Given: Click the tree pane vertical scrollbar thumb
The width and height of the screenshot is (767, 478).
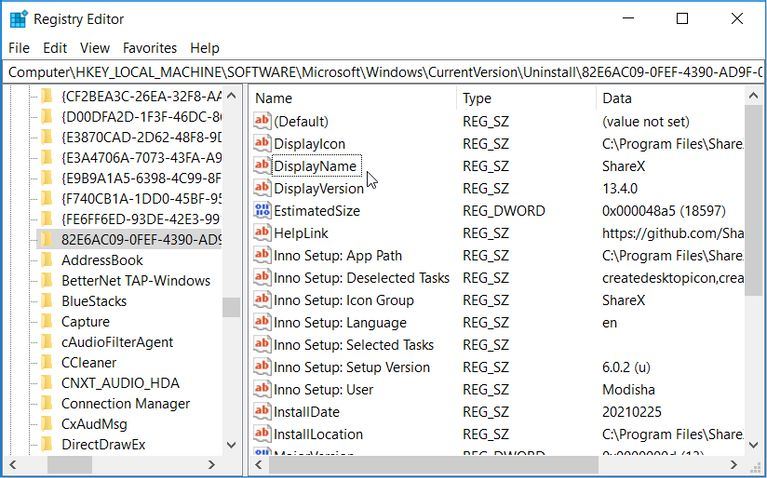Looking at the screenshot, I should click(231, 307).
